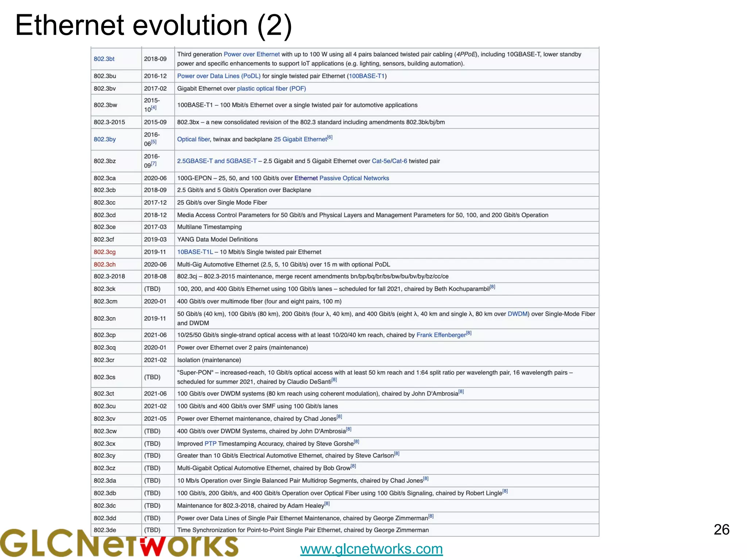Click footnote [6] after 25 Gigabit Ethernet
Viewport: 747px width, 560px height.
[x=330, y=137]
